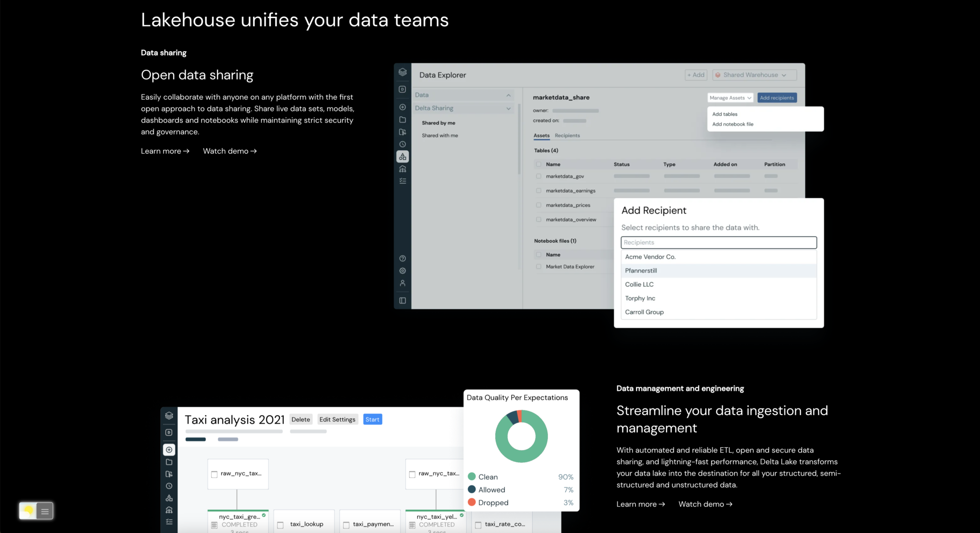
Task: Click the Add recipients button
Action: point(777,97)
